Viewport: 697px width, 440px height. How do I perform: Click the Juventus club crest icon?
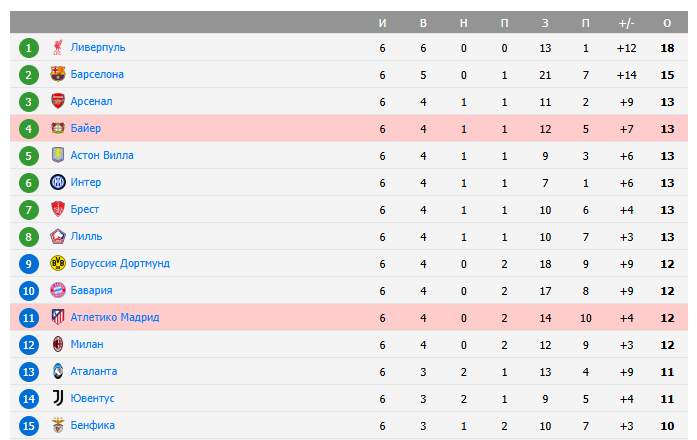pyautogui.click(x=58, y=398)
